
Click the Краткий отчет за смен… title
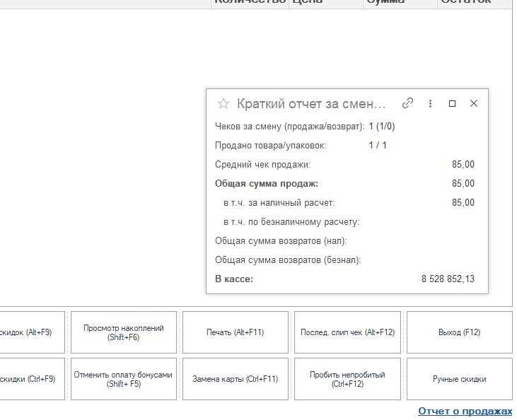click(x=311, y=104)
